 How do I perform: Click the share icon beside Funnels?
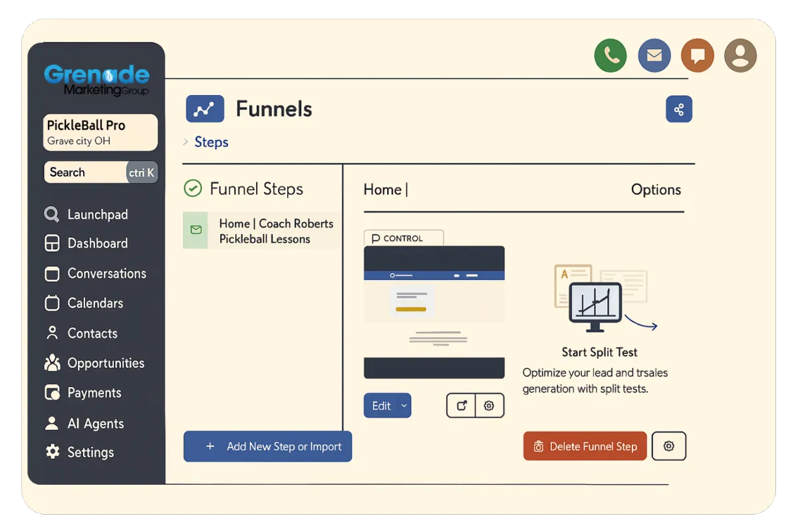679,110
